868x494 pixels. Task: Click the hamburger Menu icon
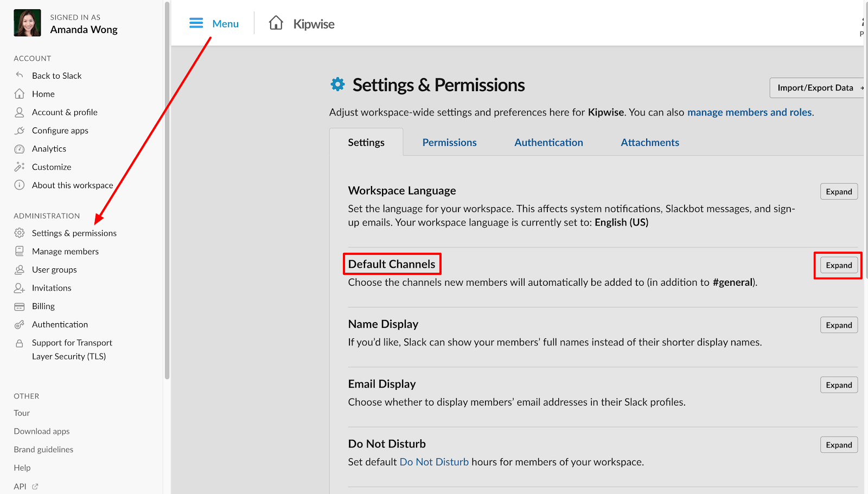tap(196, 23)
